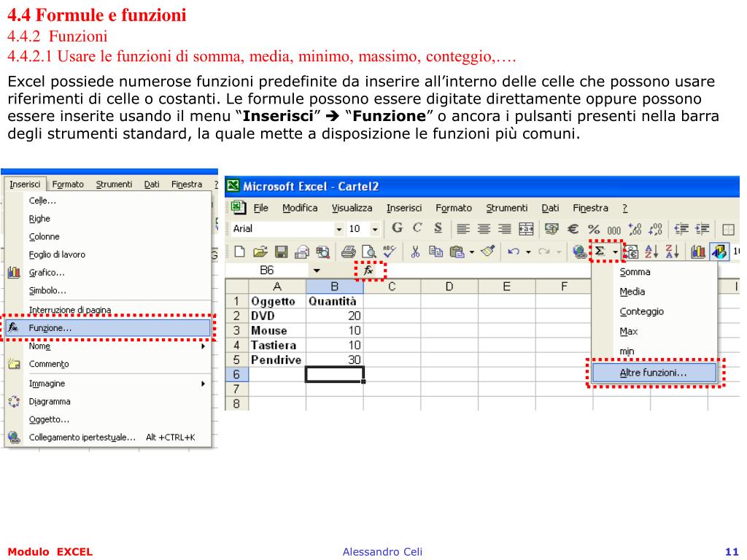Click cell containing Tastiera
The image size is (747, 560).
point(276,345)
